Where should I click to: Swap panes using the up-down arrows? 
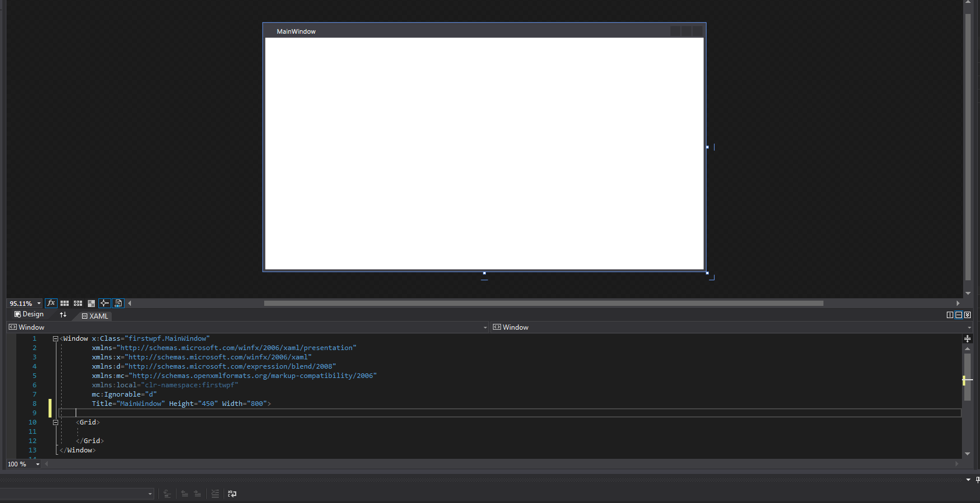pyautogui.click(x=63, y=315)
